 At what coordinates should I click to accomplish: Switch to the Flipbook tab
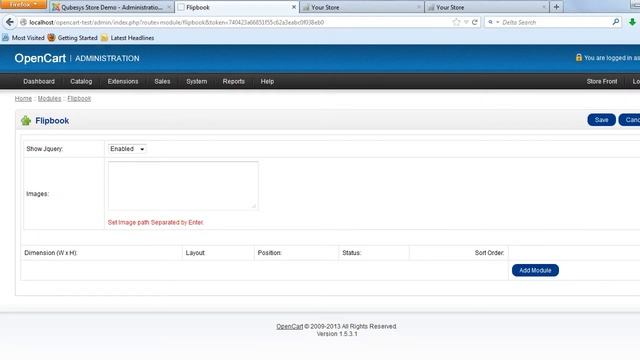point(237,7)
